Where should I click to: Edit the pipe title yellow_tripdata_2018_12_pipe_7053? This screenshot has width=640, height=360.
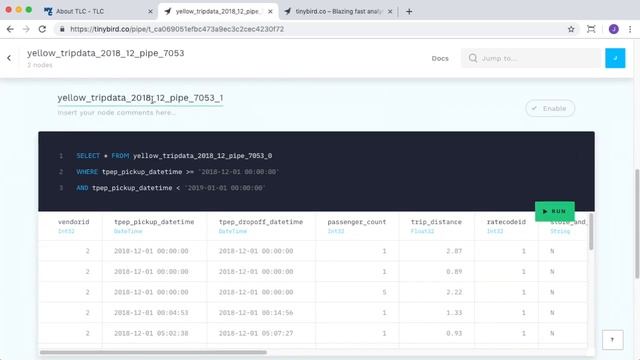coord(106,53)
